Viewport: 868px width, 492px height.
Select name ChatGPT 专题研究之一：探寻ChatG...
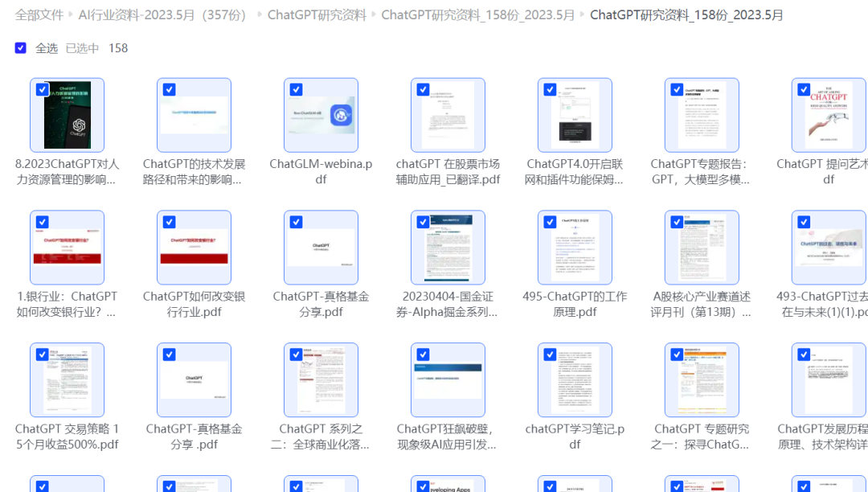pos(702,436)
